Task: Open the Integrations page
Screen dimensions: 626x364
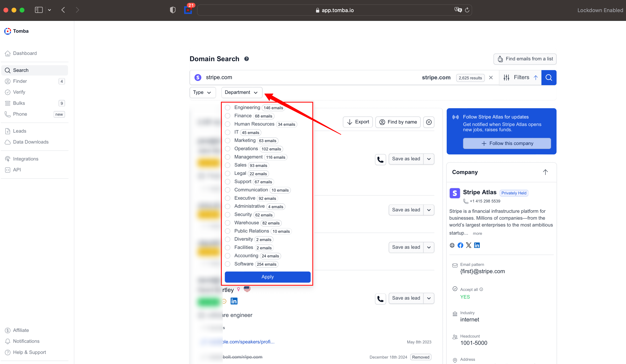Action: 26,159
